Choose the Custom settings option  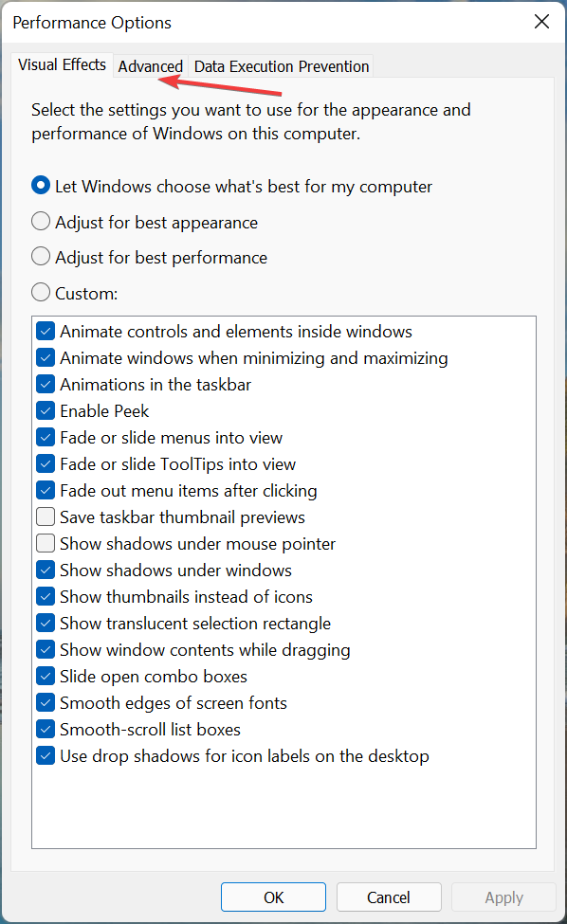tap(40, 293)
